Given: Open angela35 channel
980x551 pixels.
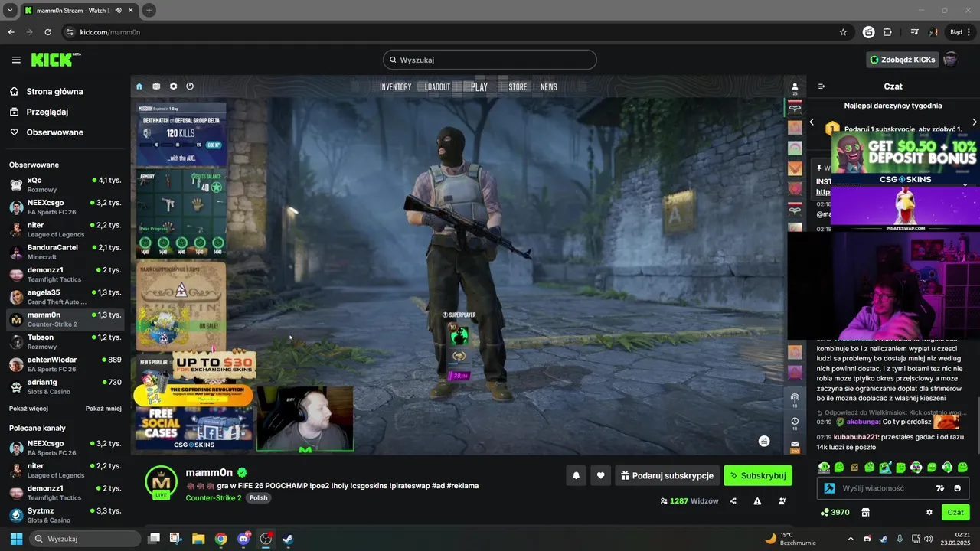Looking at the screenshot, I should [x=64, y=297].
